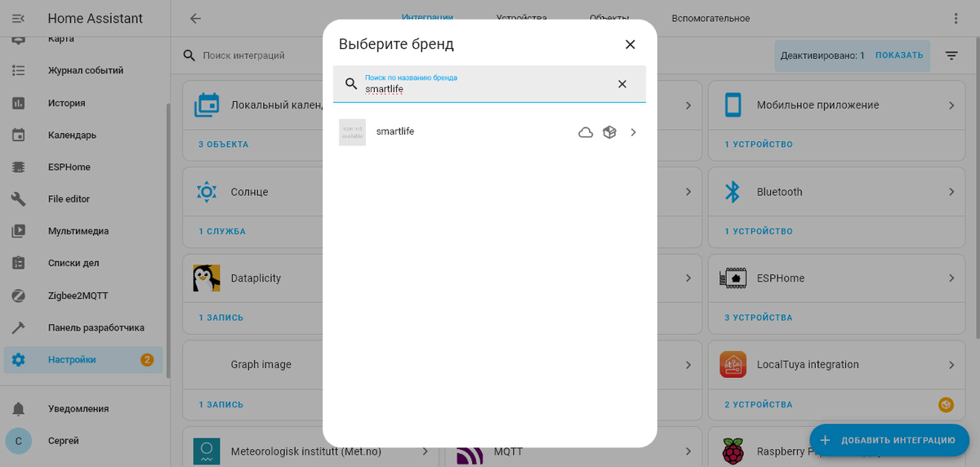Expand the smartlife brand chevron

633,132
